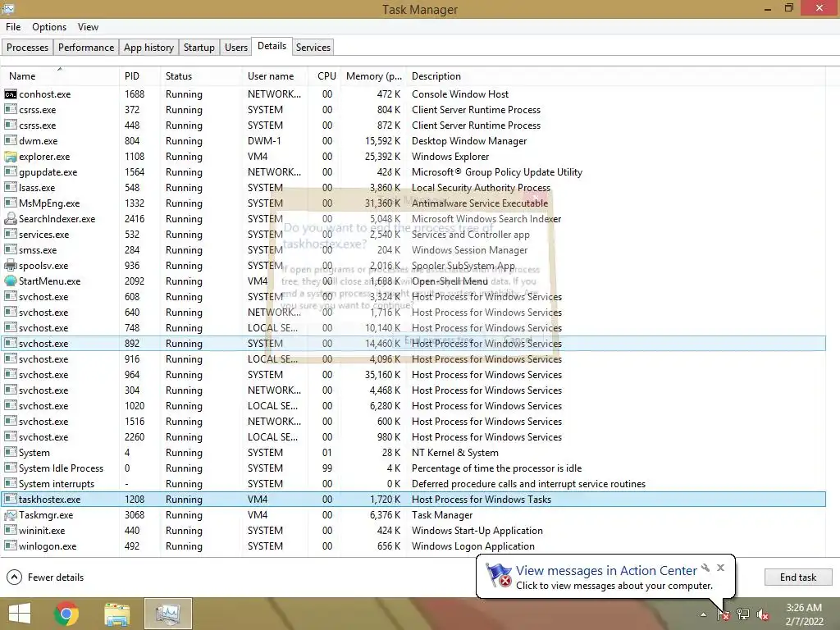Select the svchost.exe row with PID 1516
Screen dimensions: 840x630
pyautogui.click(x=413, y=422)
